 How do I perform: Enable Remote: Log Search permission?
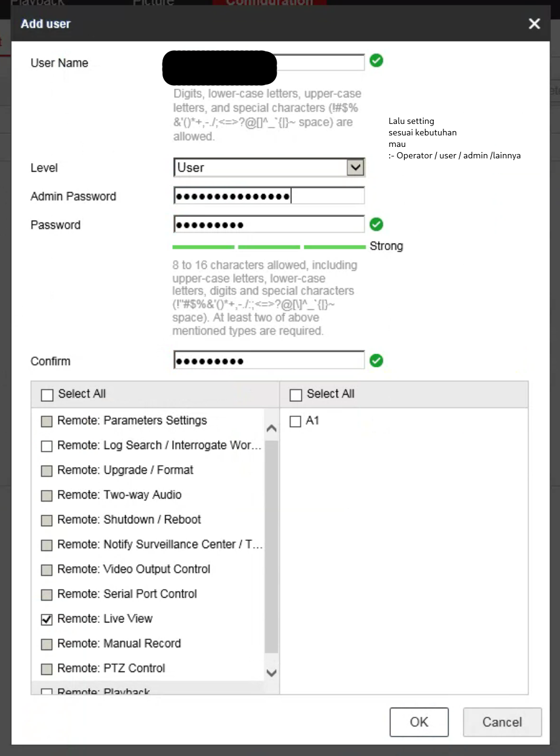[47, 446]
